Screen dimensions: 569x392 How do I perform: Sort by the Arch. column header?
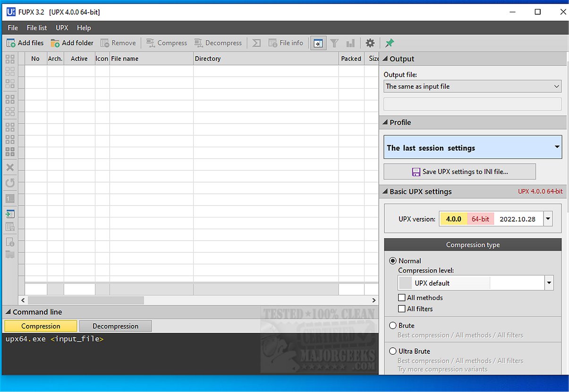click(55, 58)
